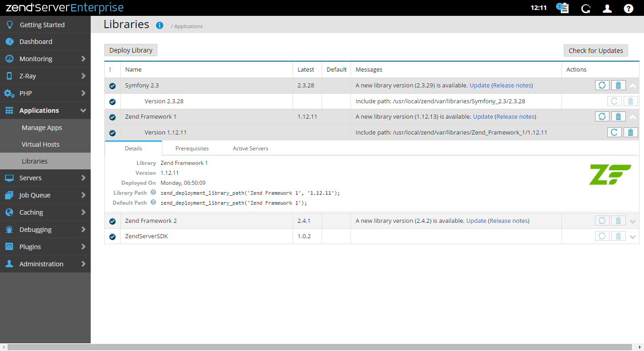Click the horizontal scrollbar at bottom
The height and width of the screenshot is (351, 644).
(317, 347)
